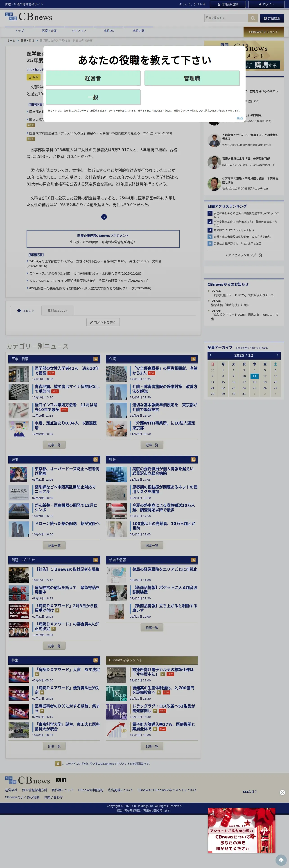Select calendar date 11
The width and height of the screenshot is (289, 868).
click(x=254, y=376)
